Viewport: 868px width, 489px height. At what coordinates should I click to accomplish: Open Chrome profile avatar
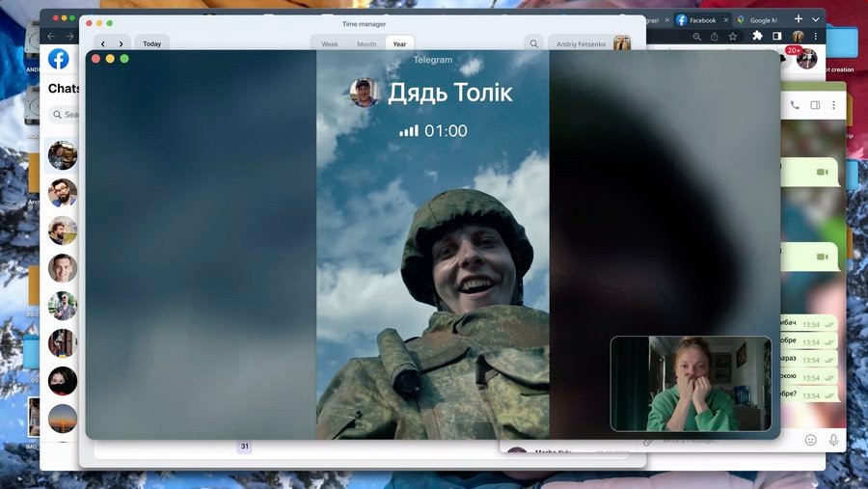coord(798,37)
